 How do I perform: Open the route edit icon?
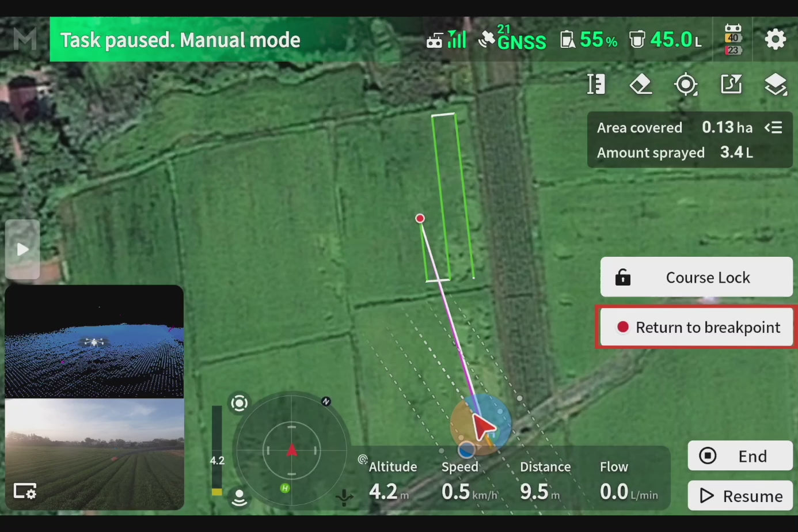coord(731,85)
